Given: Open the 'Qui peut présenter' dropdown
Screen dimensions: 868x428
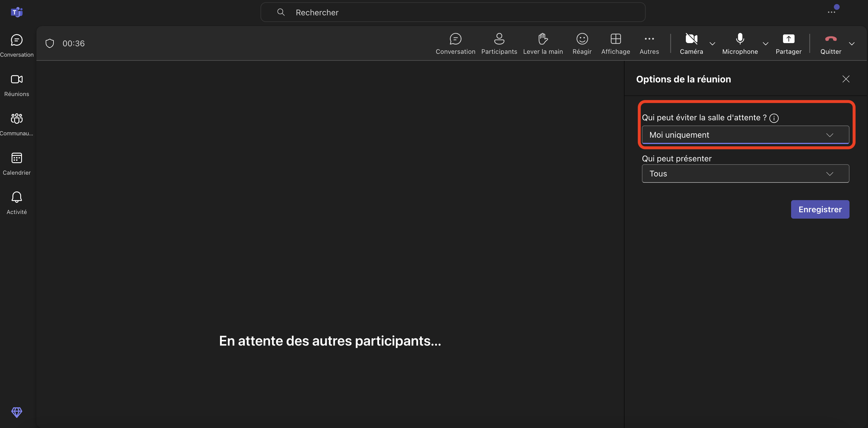Looking at the screenshot, I should [745, 174].
